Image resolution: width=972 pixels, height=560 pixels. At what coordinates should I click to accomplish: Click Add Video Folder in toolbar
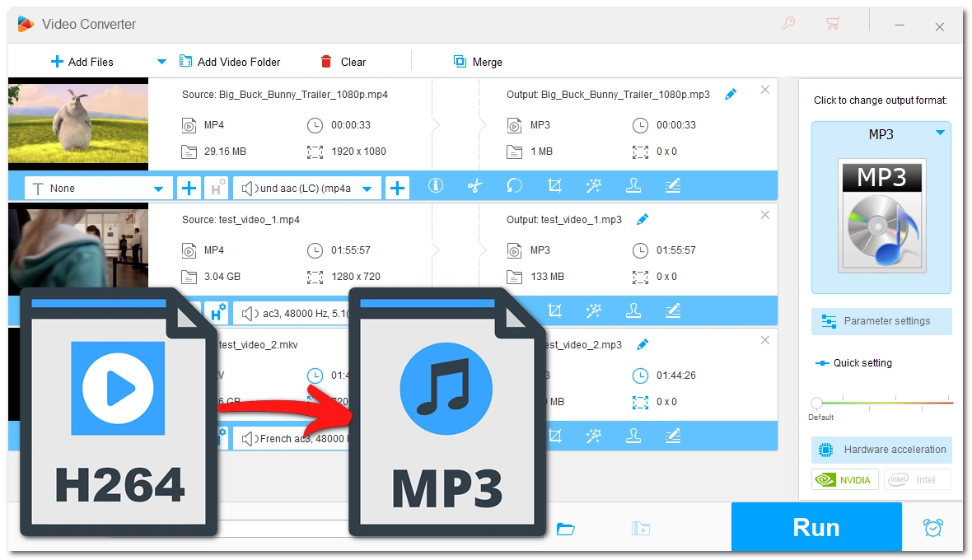click(x=230, y=62)
